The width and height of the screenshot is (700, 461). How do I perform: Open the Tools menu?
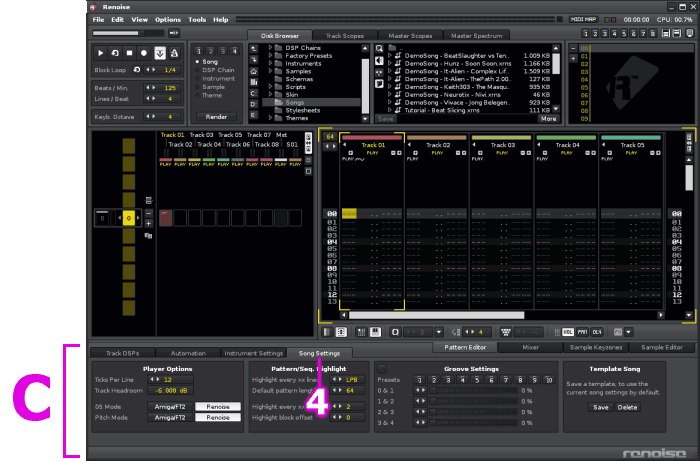click(197, 20)
